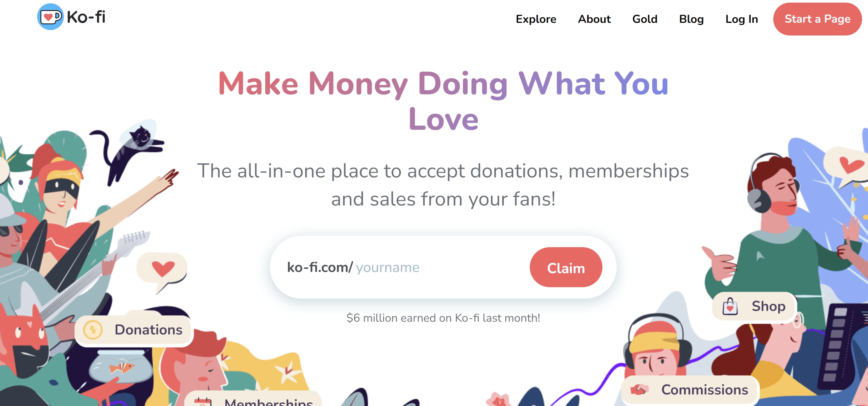Open the Gold navigation link
Viewport: 868px width, 406px height.
645,19
